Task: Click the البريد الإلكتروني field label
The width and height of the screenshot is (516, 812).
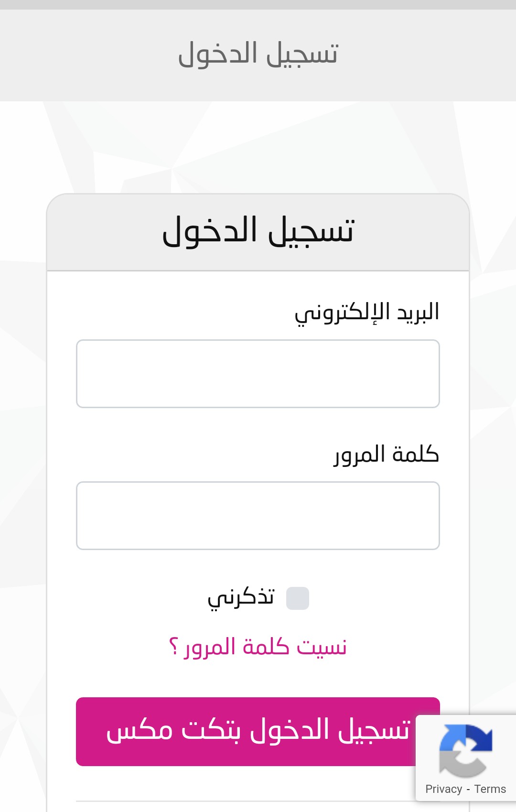Action: pos(367,313)
